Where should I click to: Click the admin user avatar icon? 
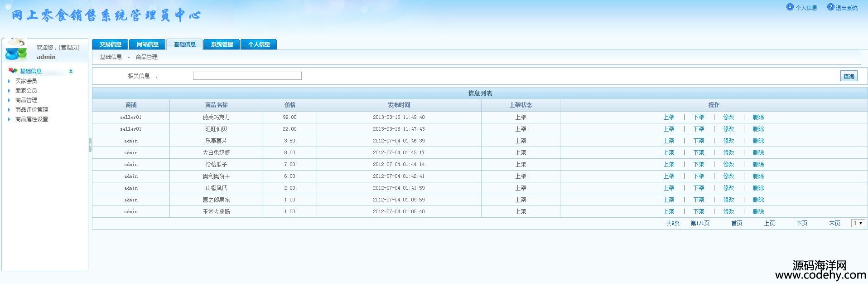point(16,50)
